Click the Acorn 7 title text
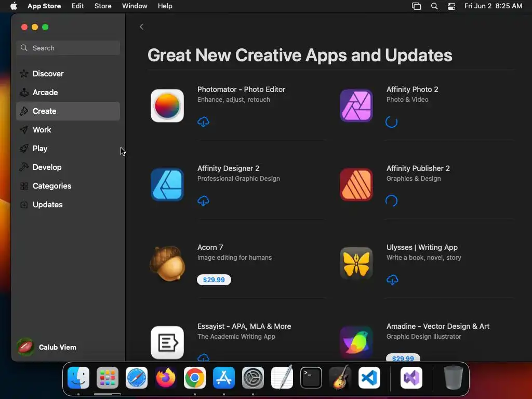This screenshot has width=532, height=399. point(210,247)
